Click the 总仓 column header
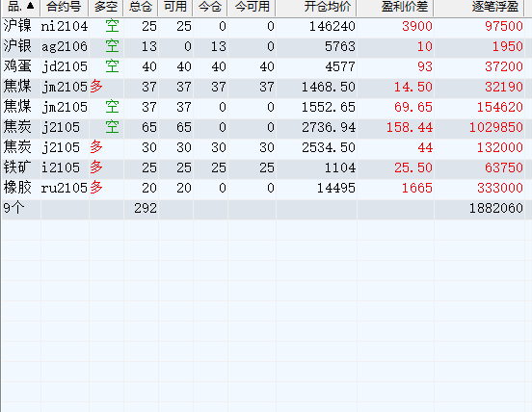The width and height of the screenshot is (532, 412). pyautogui.click(x=141, y=7)
